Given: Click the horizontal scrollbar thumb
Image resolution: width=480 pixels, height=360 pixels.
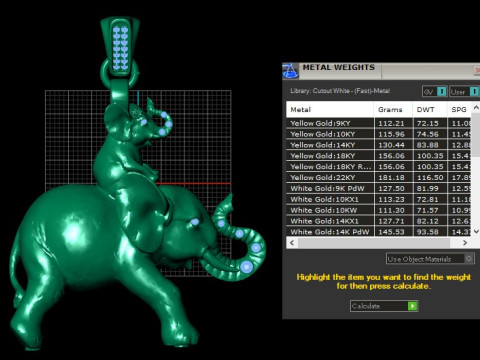Looking at the screenshot, I should (373, 243).
